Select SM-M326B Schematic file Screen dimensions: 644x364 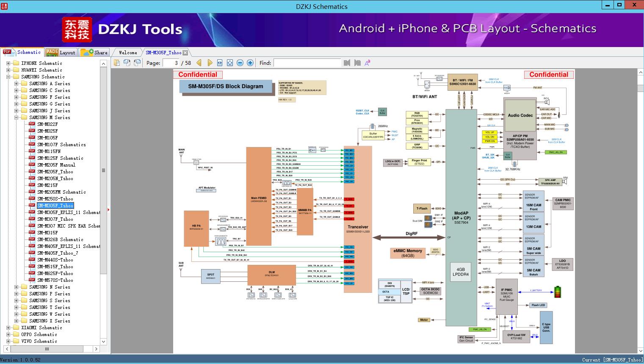[60, 239]
